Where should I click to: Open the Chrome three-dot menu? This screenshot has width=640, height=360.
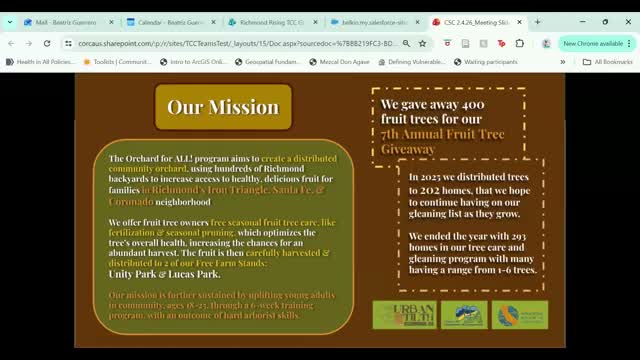click(629, 43)
